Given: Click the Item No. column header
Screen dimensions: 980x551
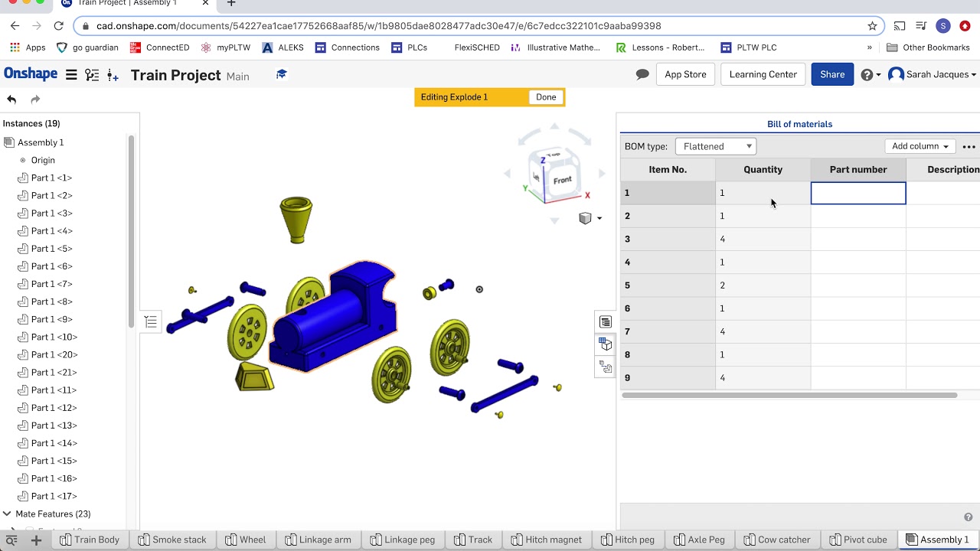Looking at the screenshot, I should coord(668,170).
